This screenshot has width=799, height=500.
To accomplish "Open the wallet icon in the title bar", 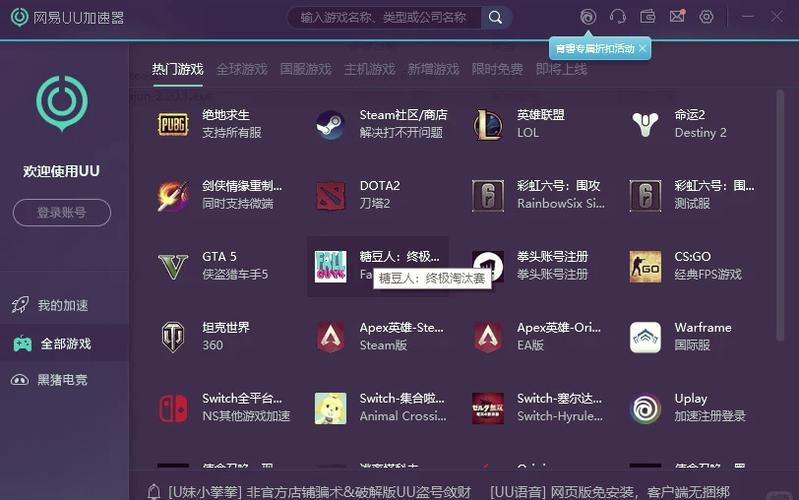I will pos(648,16).
